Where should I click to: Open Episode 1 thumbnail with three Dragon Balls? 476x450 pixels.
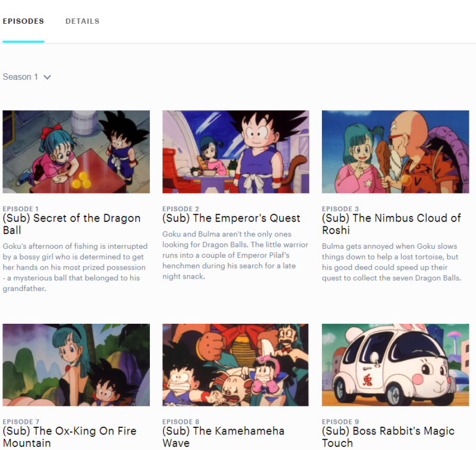[76, 152]
